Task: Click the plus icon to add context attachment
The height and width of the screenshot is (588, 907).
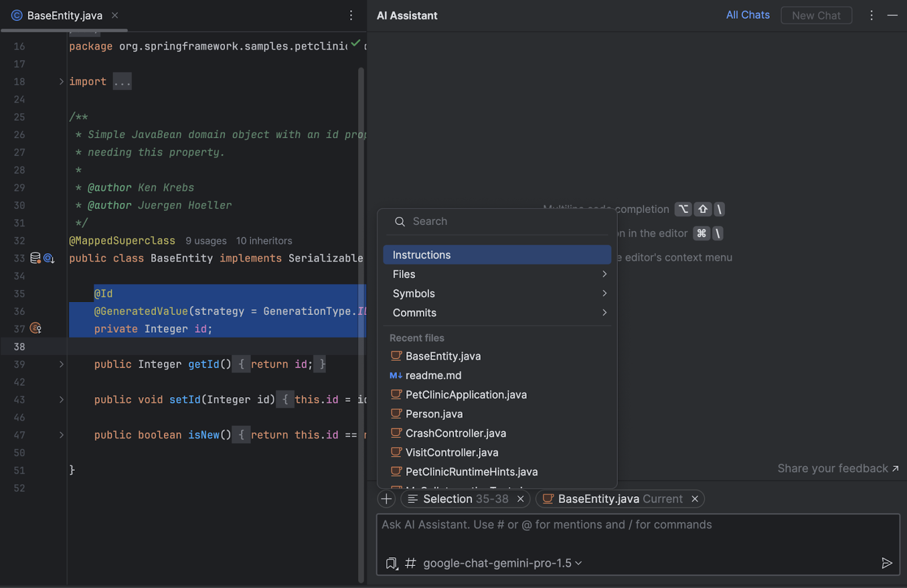Action: click(x=387, y=499)
